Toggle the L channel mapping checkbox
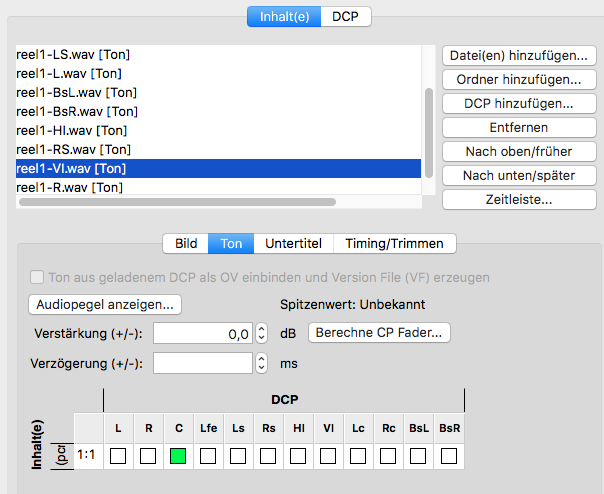Image resolution: width=604 pixels, height=494 pixels. (118, 457)
